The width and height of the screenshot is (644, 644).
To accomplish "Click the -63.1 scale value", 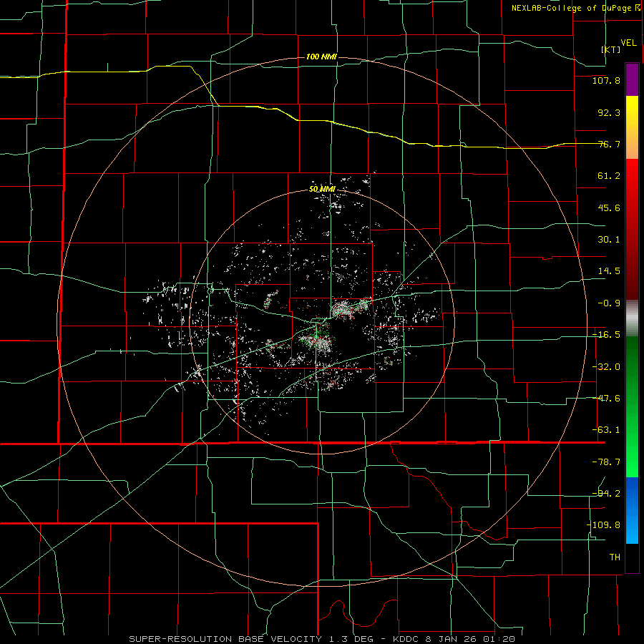I will coord(606,430).
